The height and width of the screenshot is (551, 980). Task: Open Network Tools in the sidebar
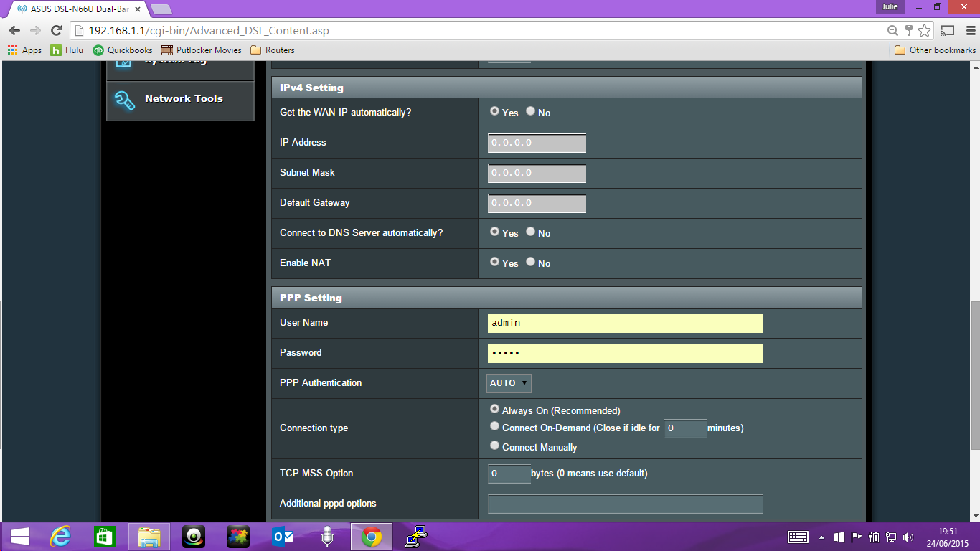click(x=179, y=98)
